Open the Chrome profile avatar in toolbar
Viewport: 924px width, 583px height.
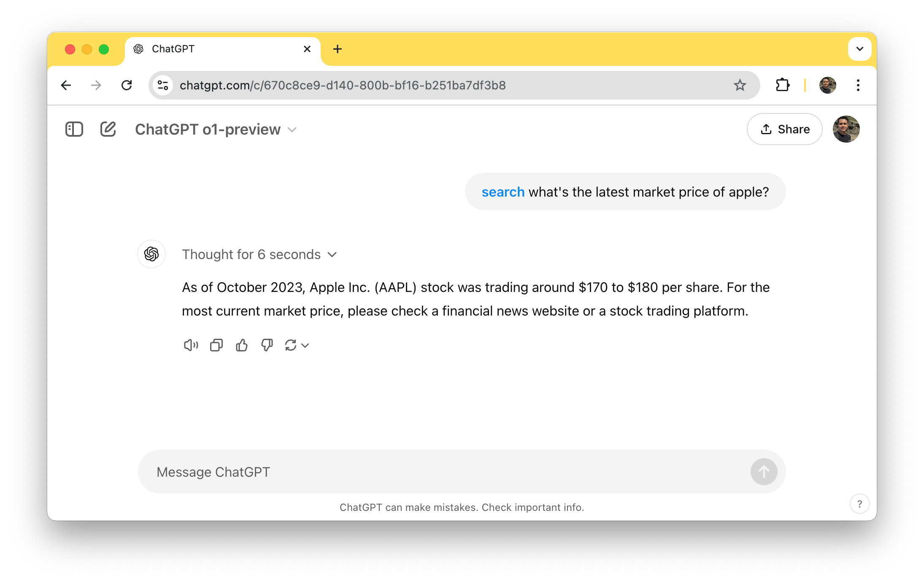[827, 85]
